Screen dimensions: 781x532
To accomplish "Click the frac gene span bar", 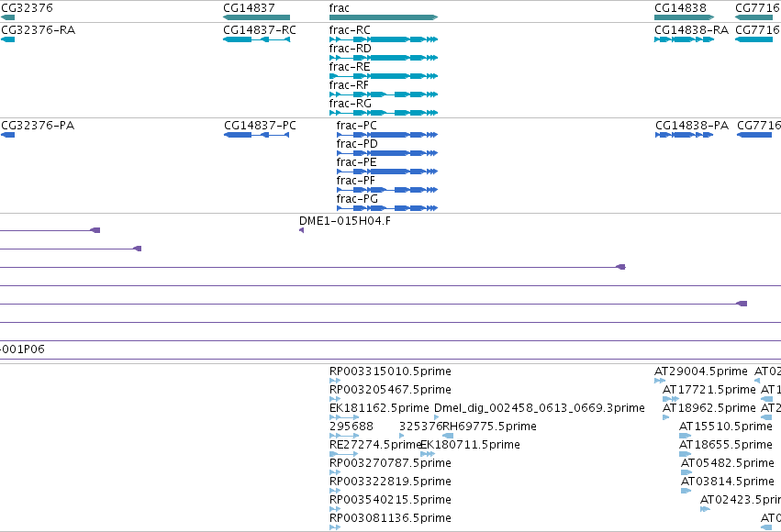I will [x=384, y=17].
